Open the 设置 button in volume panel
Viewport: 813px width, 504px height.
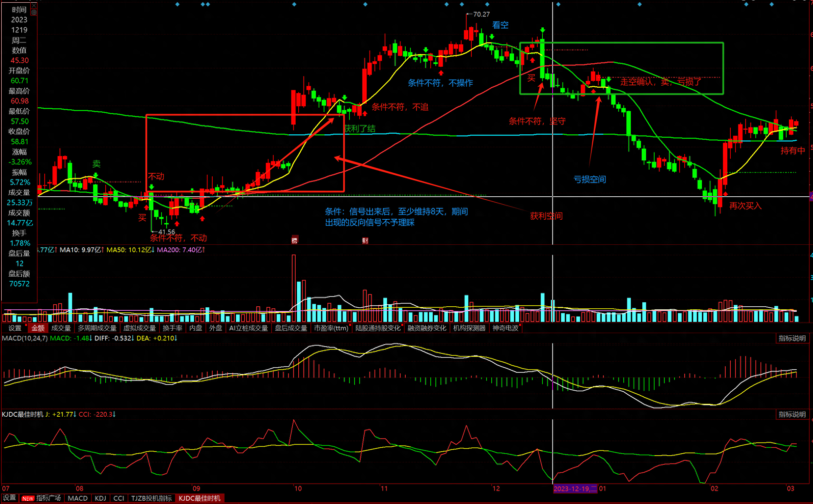(15, 328)
